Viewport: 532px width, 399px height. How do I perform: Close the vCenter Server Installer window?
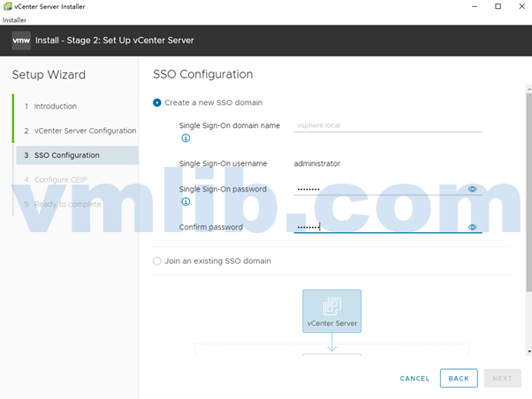coord(521,6)
